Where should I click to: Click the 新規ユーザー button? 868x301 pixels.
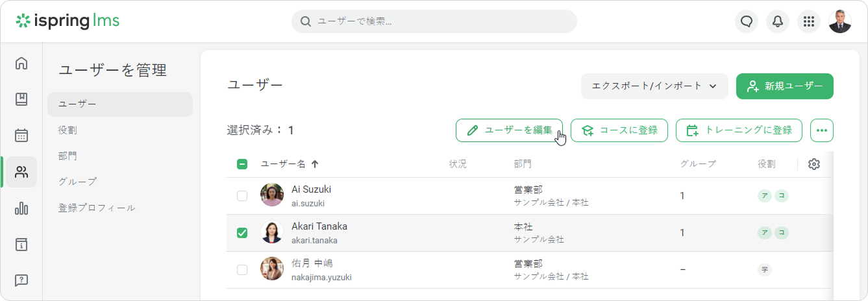[x=784, y=86]
